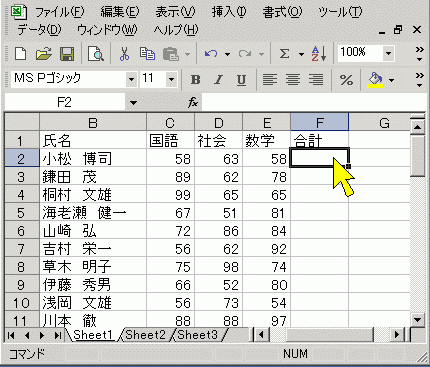The width and height of the screenshot is (430, 367).
Task: Open Print Preview with the magnifier page icon
Action: [96, 54]
